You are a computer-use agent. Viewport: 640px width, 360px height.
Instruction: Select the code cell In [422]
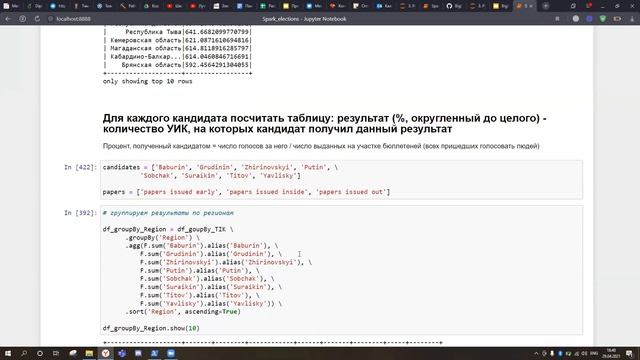[x=341, y=180]
